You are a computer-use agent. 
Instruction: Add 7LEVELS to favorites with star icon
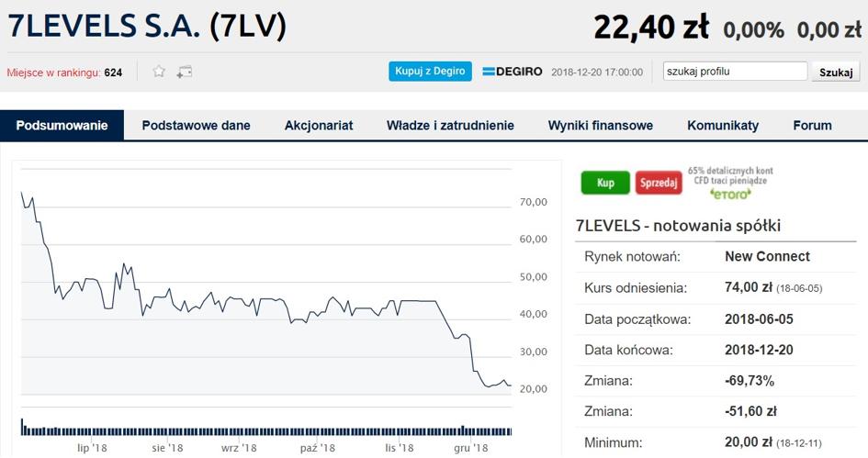[159, 72]
